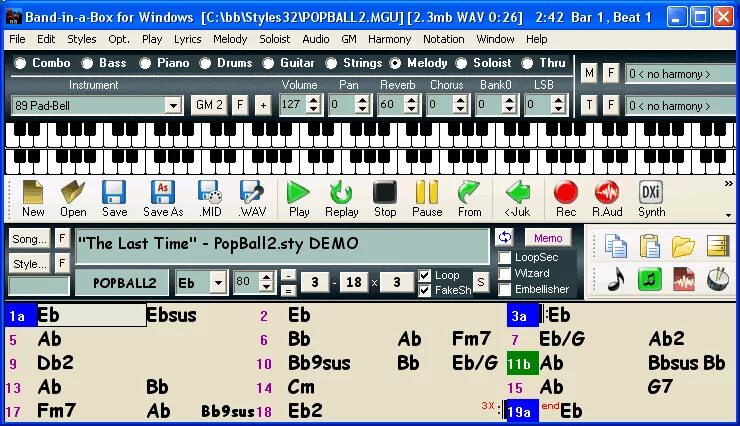Toggle the FakeSh checkbox
The width and height of the screenshot is (740, 426).
(x=425, y=290)
